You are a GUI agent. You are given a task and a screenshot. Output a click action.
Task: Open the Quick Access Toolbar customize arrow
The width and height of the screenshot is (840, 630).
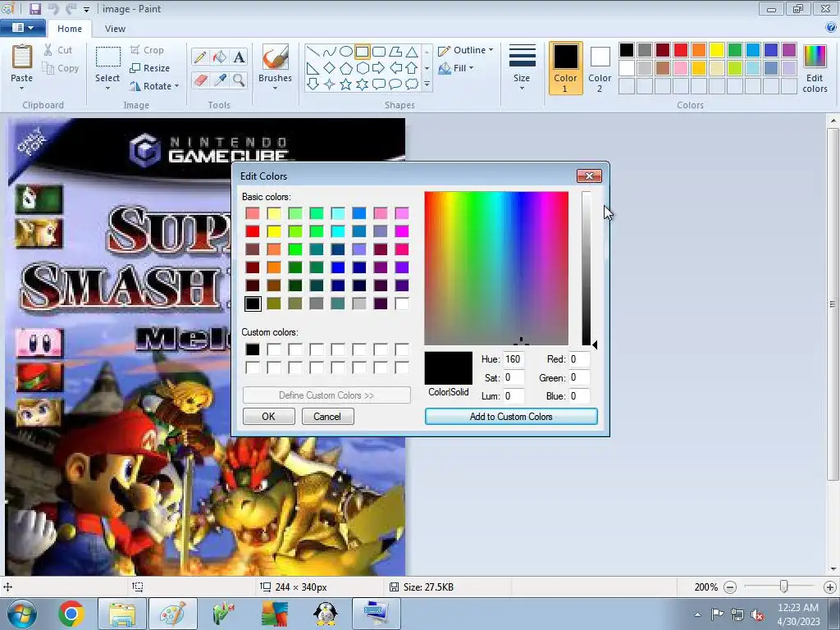click(x=86, y=10)
